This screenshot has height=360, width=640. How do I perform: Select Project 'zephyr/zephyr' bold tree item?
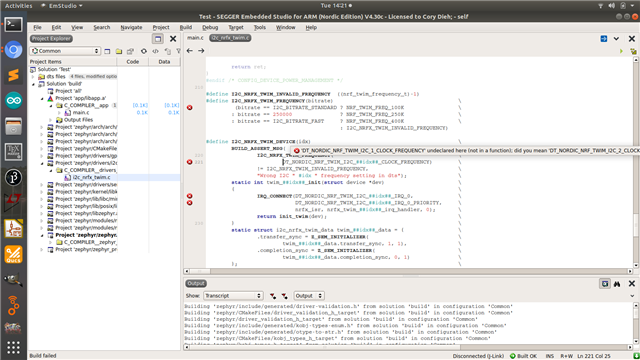coord(86,235)
